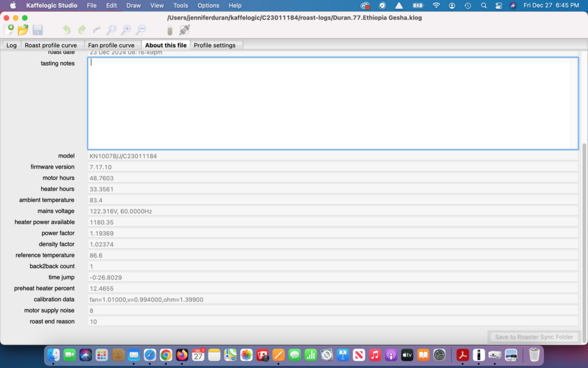588x368 pixels.
Task: Click the vertical scrollbar of the panel
Action: click(584, 243)
